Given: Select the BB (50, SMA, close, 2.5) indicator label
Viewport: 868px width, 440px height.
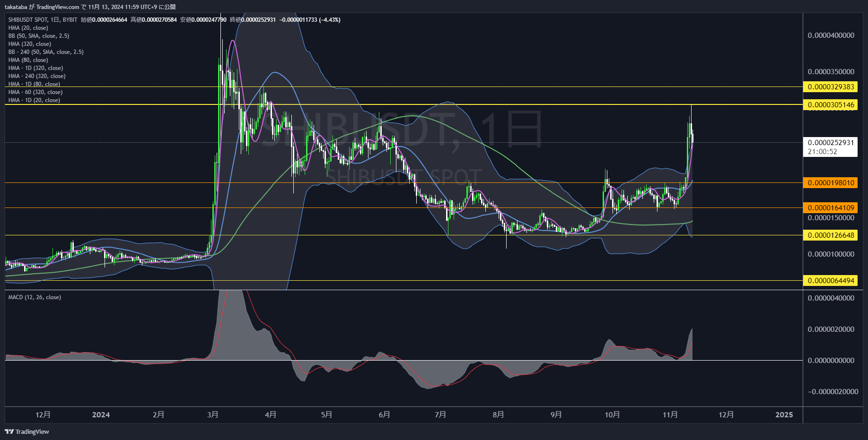Looking at the screenshot, I should pos(39,36).
